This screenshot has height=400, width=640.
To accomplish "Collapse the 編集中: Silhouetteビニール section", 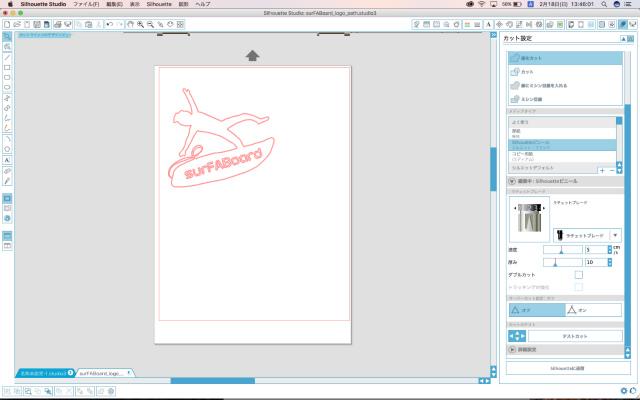I will coord(512,181).
